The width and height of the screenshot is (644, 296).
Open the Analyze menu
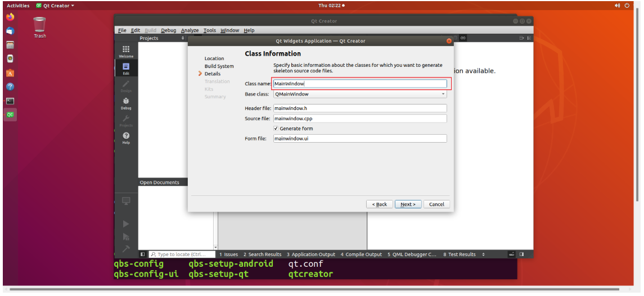[190, 30]
